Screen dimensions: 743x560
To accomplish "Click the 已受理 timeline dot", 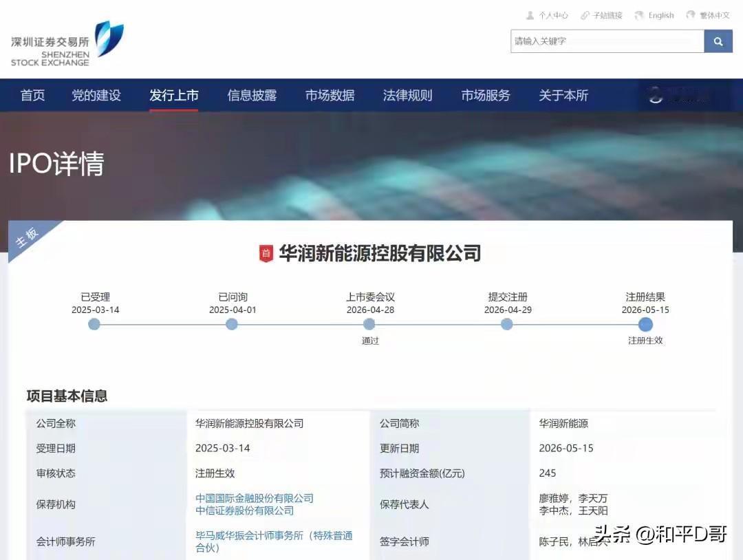I will point(94,325).
